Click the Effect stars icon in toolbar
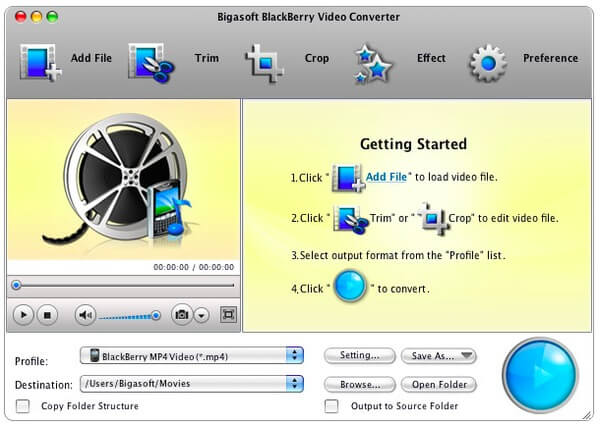The height and width of the screenshot is (425, 600). [372, 64]
